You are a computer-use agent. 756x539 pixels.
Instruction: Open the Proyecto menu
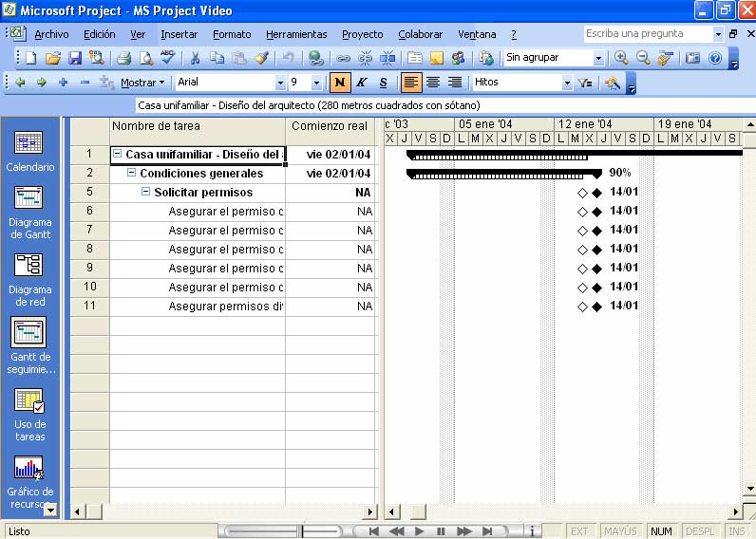pyautogui.click(x=363, y=34)
